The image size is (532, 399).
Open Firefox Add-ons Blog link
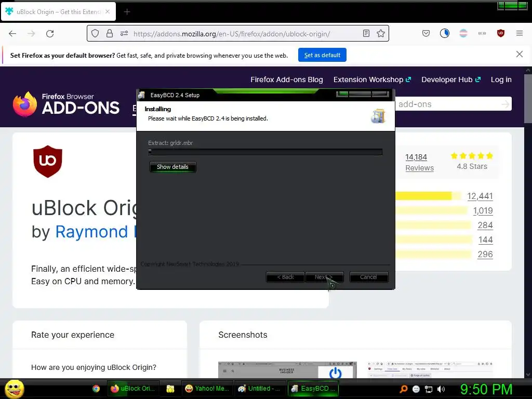[x=287, y=79]
